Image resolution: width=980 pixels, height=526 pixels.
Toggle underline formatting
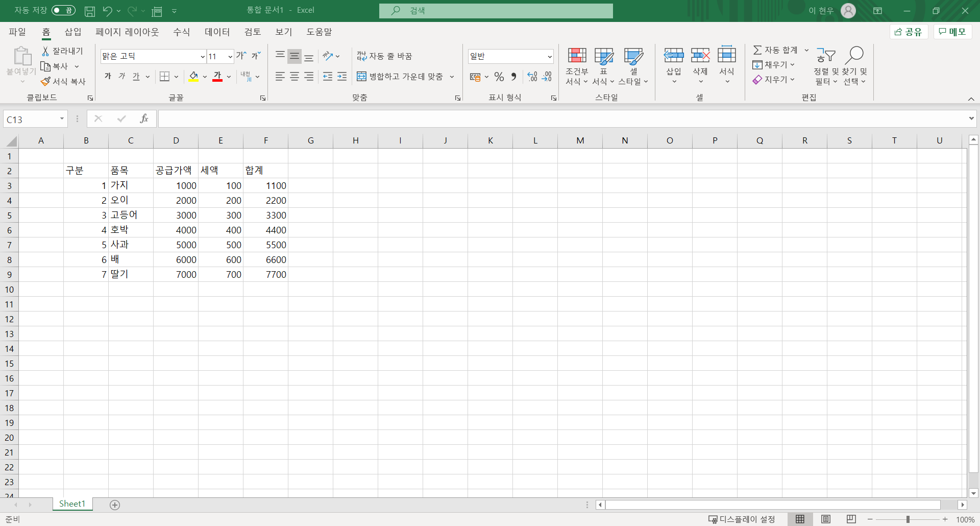(136, 77)
